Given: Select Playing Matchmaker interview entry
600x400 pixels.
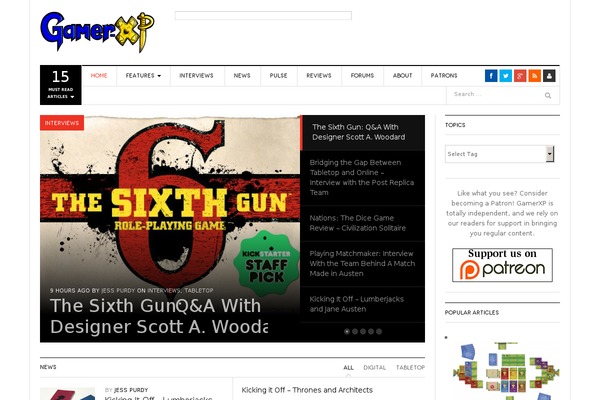Looking at the screenshot, I should pos(362,264).
